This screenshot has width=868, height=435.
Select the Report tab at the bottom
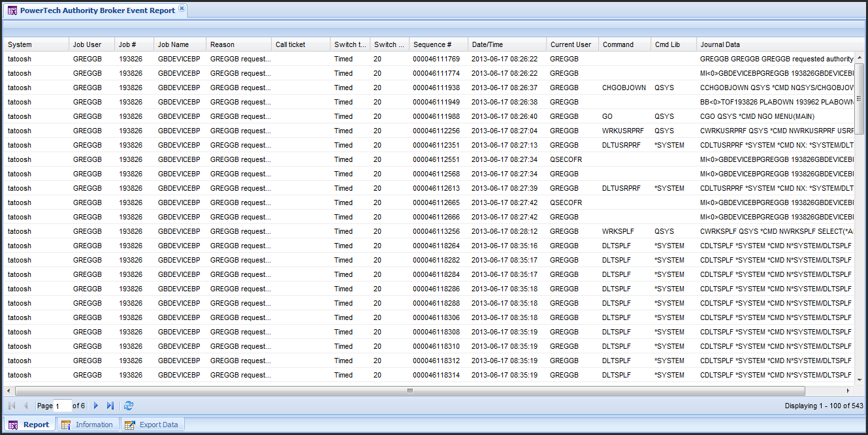(x=29, y=425)
